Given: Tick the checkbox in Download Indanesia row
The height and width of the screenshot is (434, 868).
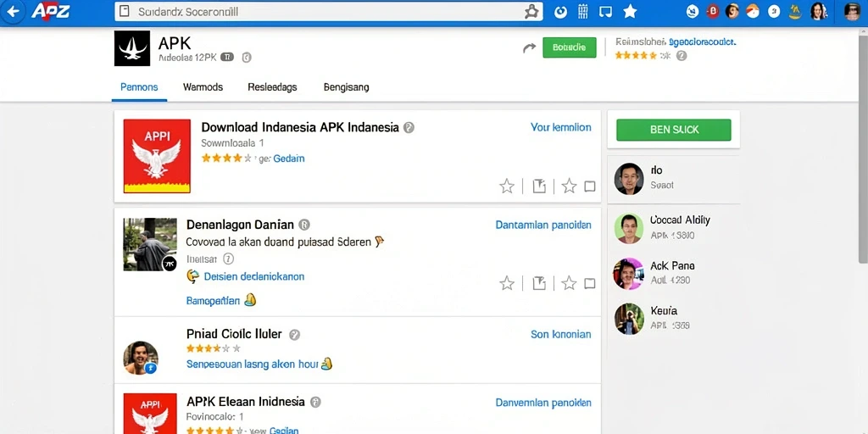Looking at the screenshot, I should pyautogui.click(x=590, y=186).
